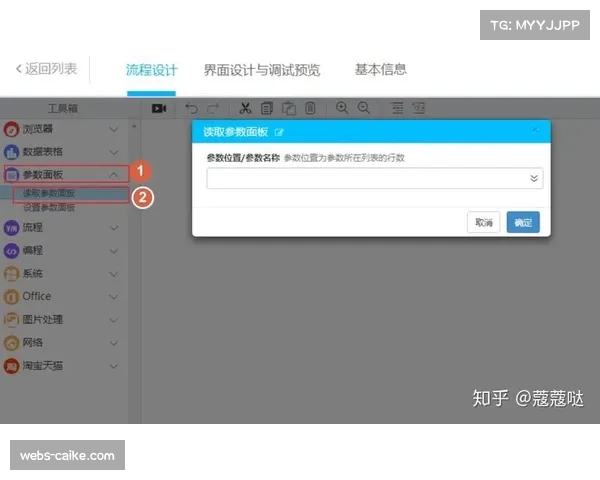
Task: Click the 浏览器 category icon
Action: tap(11, 129)
